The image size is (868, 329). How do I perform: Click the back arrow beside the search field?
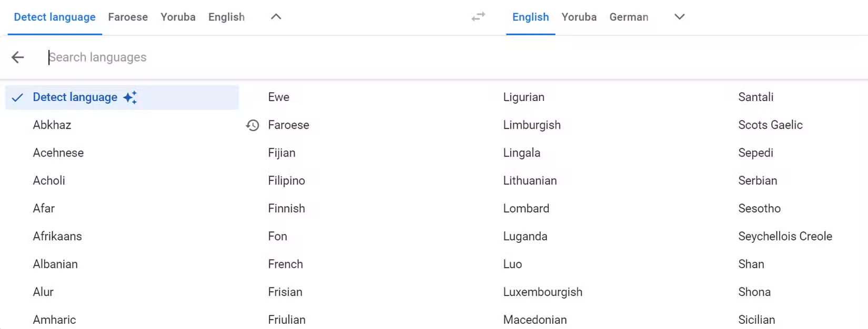[x=18, y=57]
